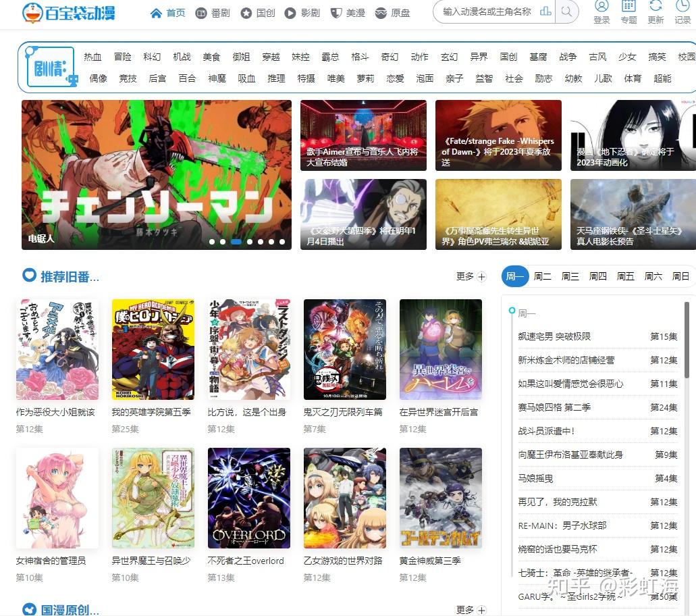Click the plus icon beside 推荐旧番 更多
This screenshot has height=616, width=696.
click(x=482, y=277)
